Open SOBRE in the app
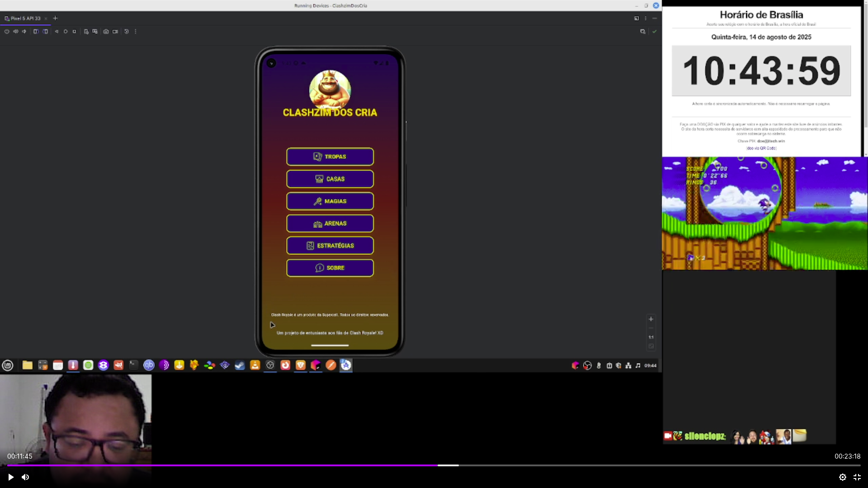The image size is (868, 488). coord(330,268)
